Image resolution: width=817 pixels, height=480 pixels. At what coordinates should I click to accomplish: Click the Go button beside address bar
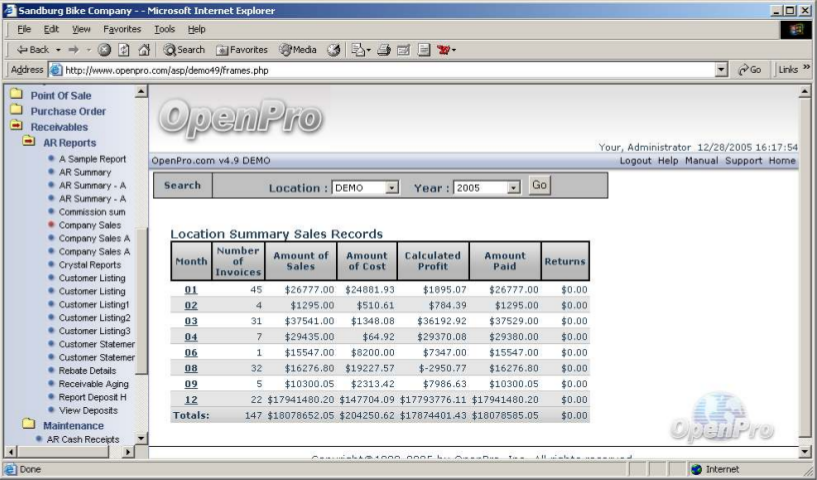pos(750,70)
